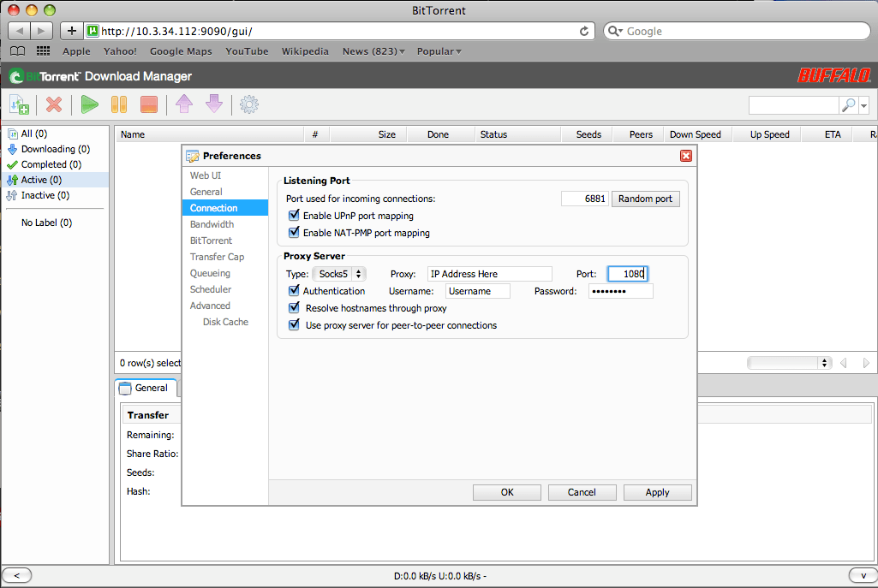Add bookmark with the plus button
878x588 pixels.
click(72, 31)
